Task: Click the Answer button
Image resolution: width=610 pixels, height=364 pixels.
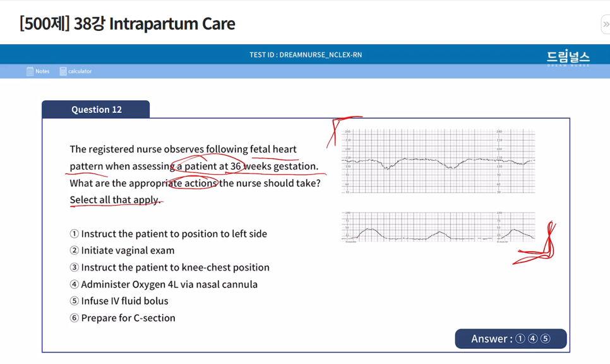Action: [510, 339]
